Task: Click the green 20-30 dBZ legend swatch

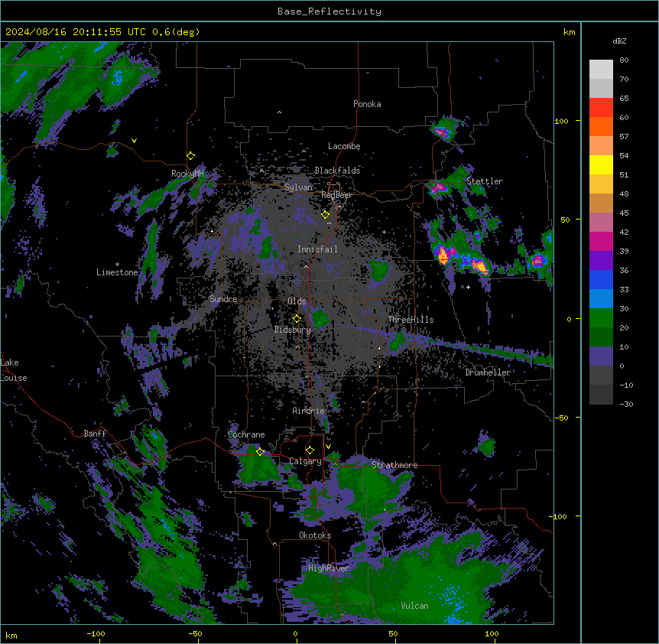Action: (x=601, y=318)
